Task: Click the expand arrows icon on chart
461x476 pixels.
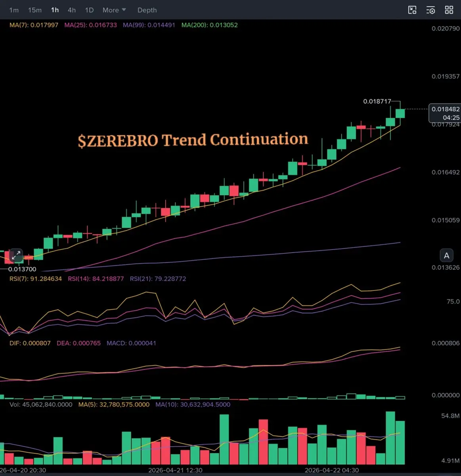Action: (16, 255)
